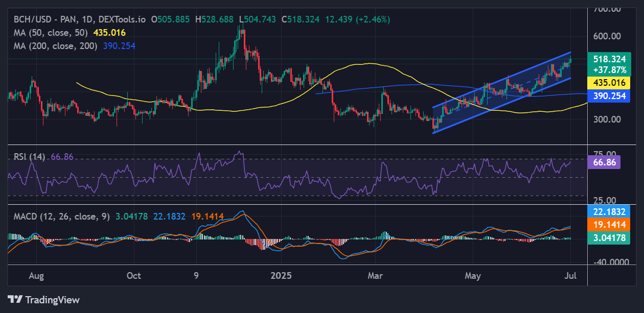
Task: Click the blue 22.1832 MACD axis tag
Action: click(609, 211)
